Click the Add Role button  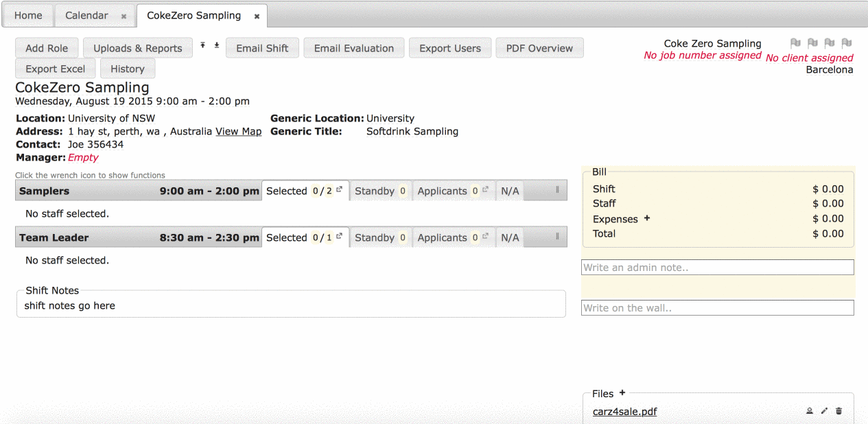47,48
